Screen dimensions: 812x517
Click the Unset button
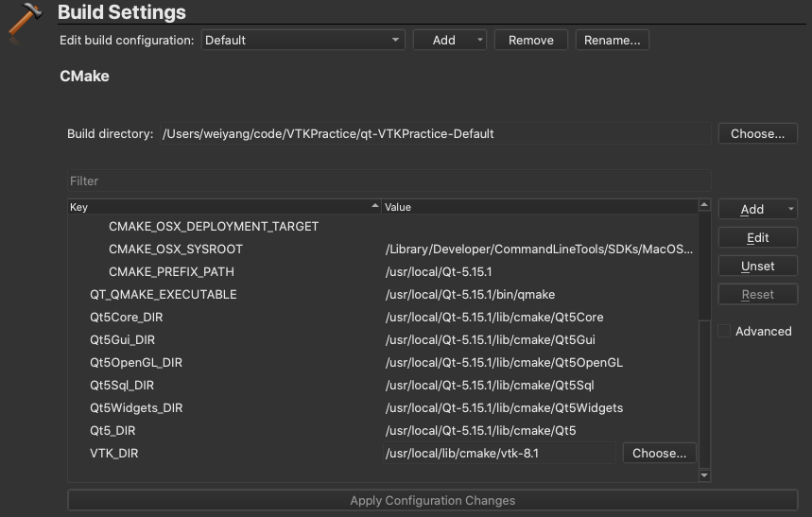(757, 267)
